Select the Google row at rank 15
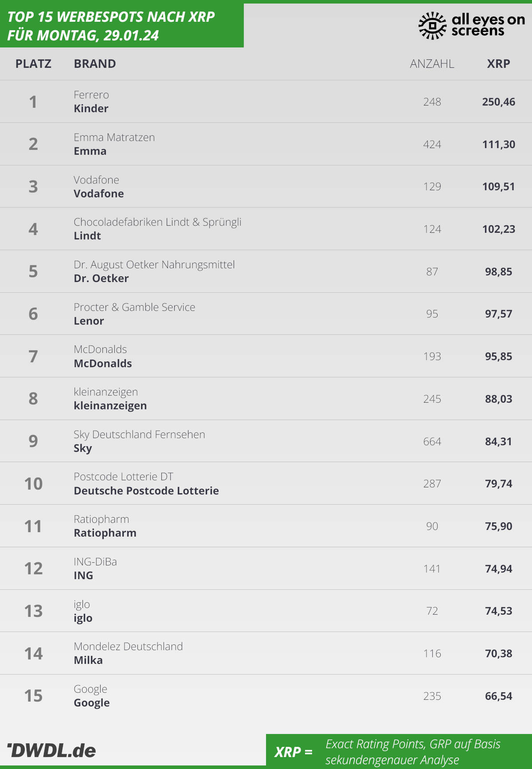The image size is (532, 769). coord(266,696)
